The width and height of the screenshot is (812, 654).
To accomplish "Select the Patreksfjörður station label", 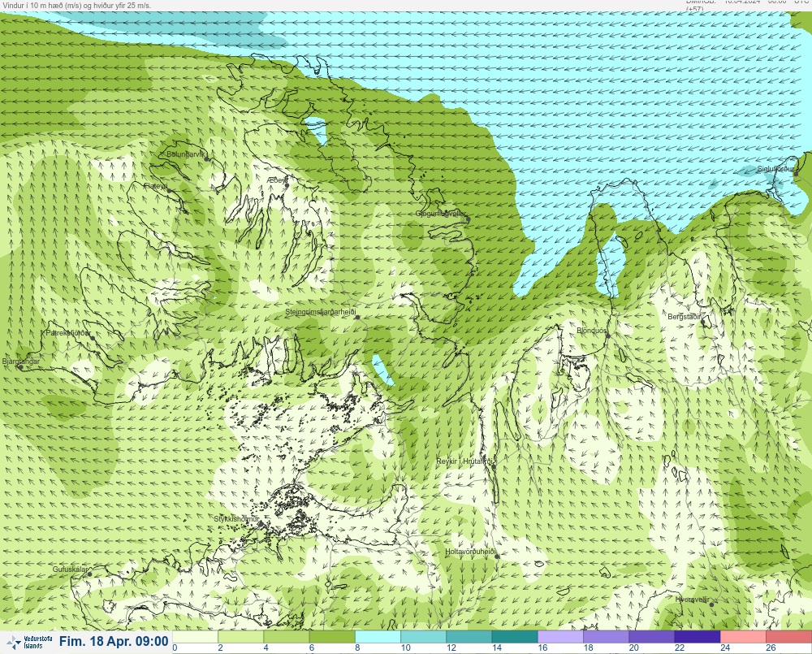I will 68,333.
